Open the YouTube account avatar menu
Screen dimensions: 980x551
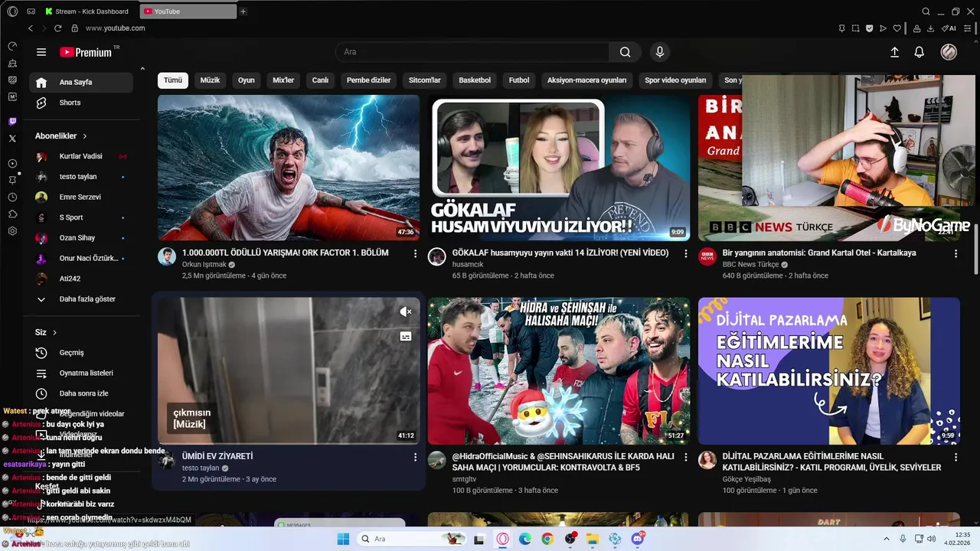949,52
